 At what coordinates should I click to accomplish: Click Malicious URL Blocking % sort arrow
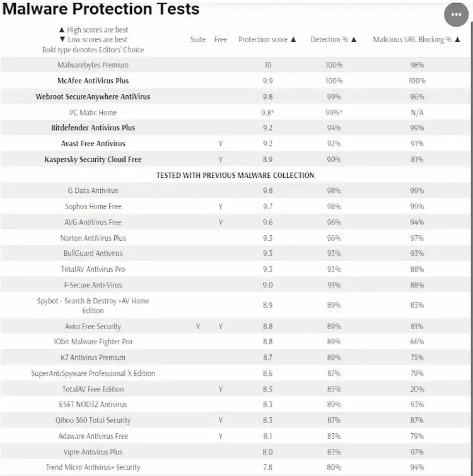(457, 40)
